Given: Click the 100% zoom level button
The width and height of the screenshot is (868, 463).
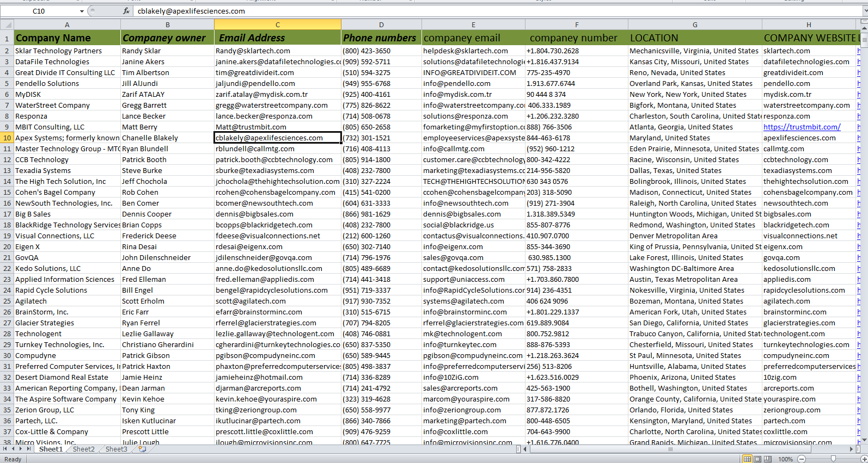Looking at the screenshot, I should point(785,459).
